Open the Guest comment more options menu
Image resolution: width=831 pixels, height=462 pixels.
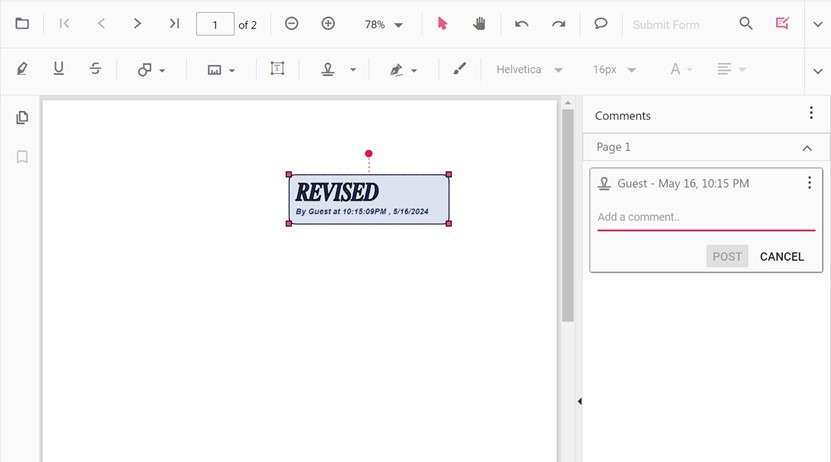[x=809, y=183]
